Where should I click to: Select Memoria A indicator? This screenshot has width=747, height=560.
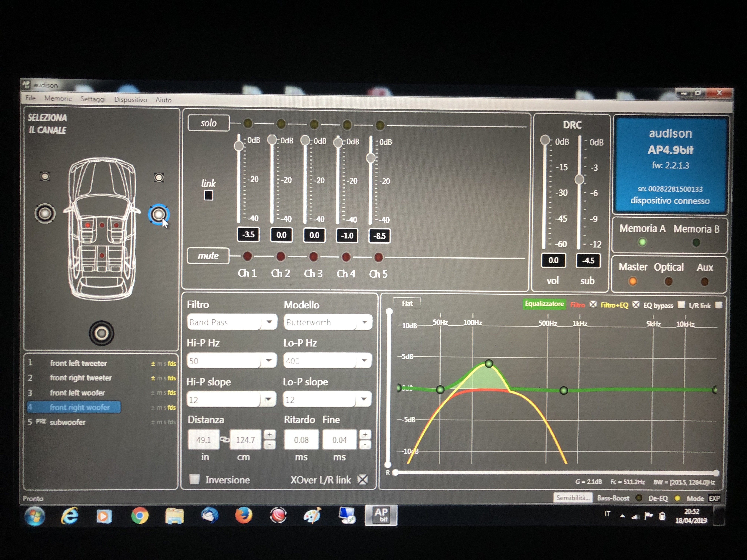point(642,242)
